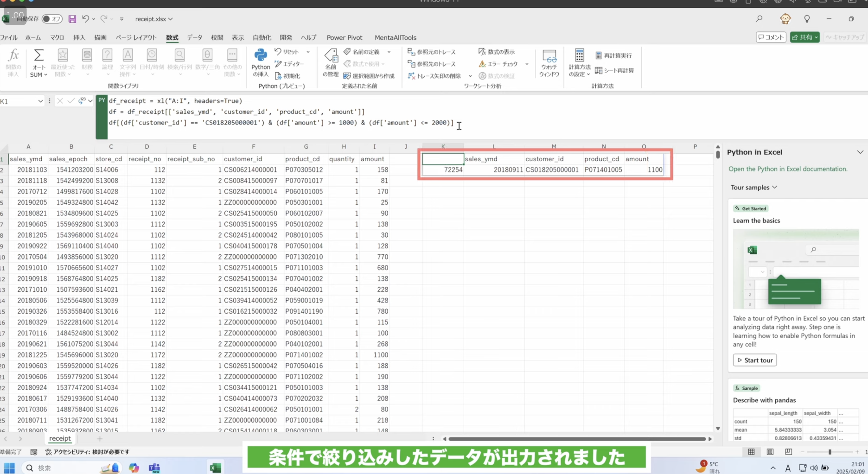The width and height of the screenshot is (868, 474).
Task: Open the 論理 logical functions icon
Action: [x=107, y=55]
